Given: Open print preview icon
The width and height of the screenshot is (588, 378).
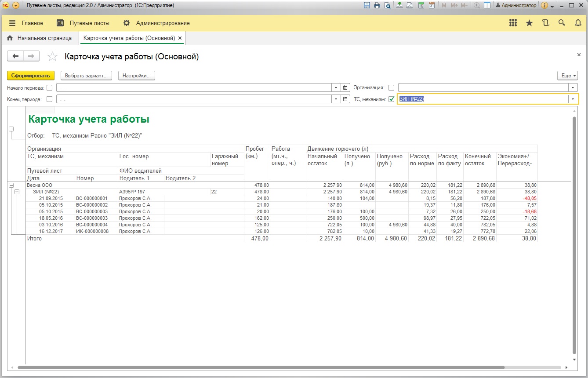Looking at the screenshot, I should click(387, 5).
